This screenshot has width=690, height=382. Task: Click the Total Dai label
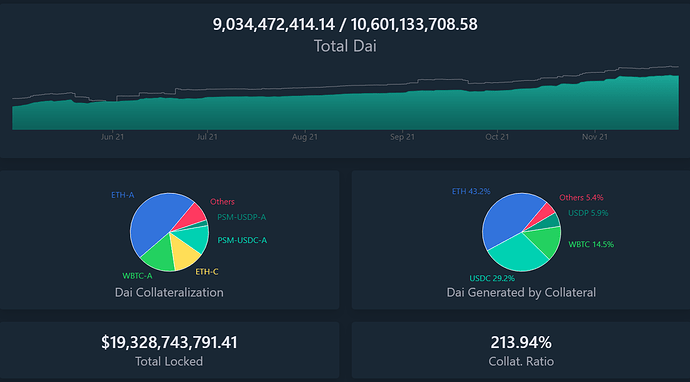pos(345,46)
